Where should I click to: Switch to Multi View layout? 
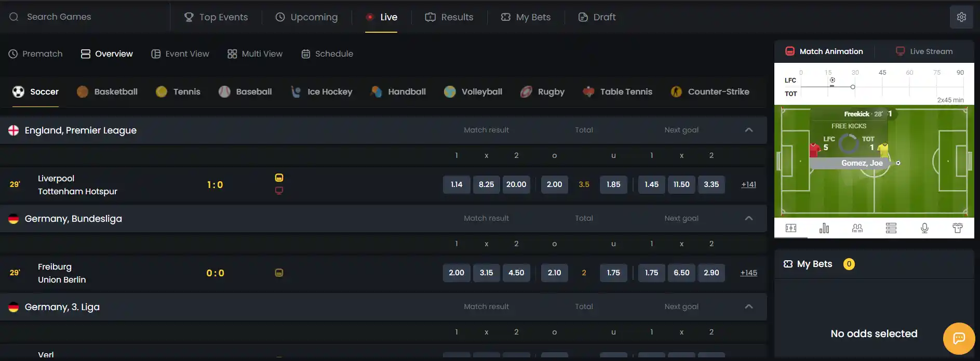(x=255, y=54)
